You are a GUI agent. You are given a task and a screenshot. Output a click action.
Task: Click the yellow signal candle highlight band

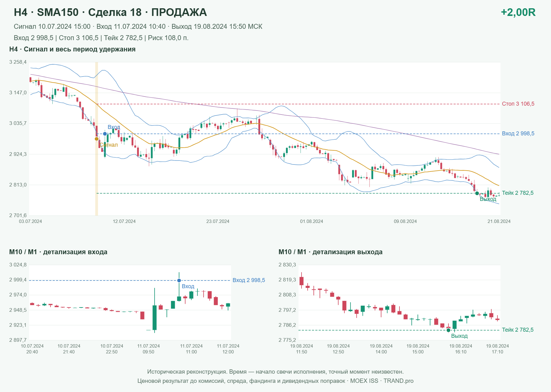pyautogui.click(x=96, y=139)
